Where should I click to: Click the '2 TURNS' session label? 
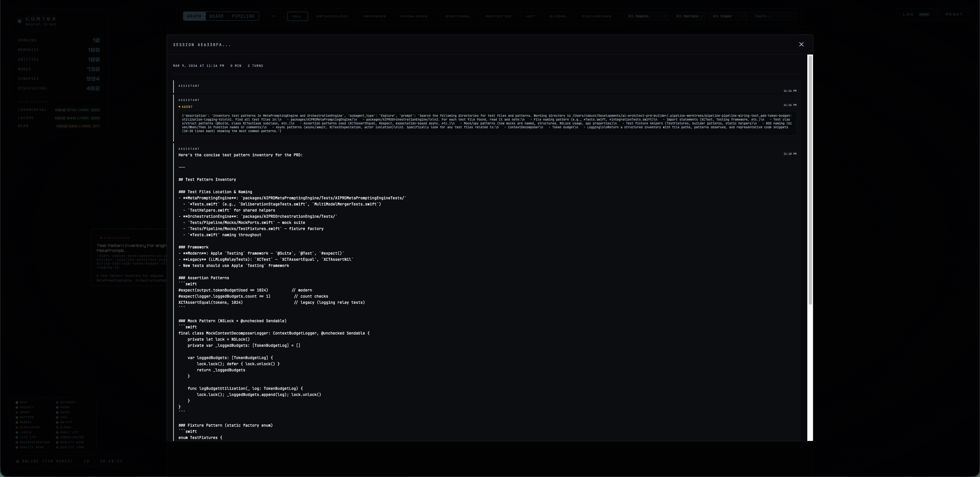255,66
